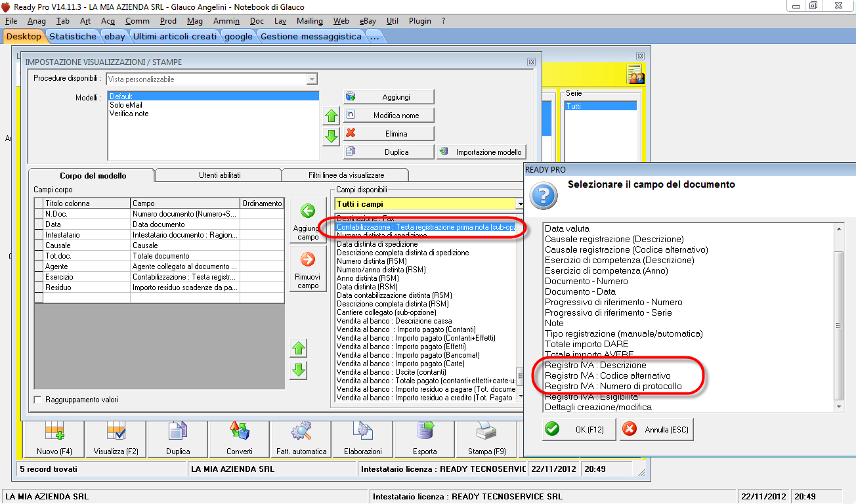Click the Ordinamento column header

coord(263,203)
